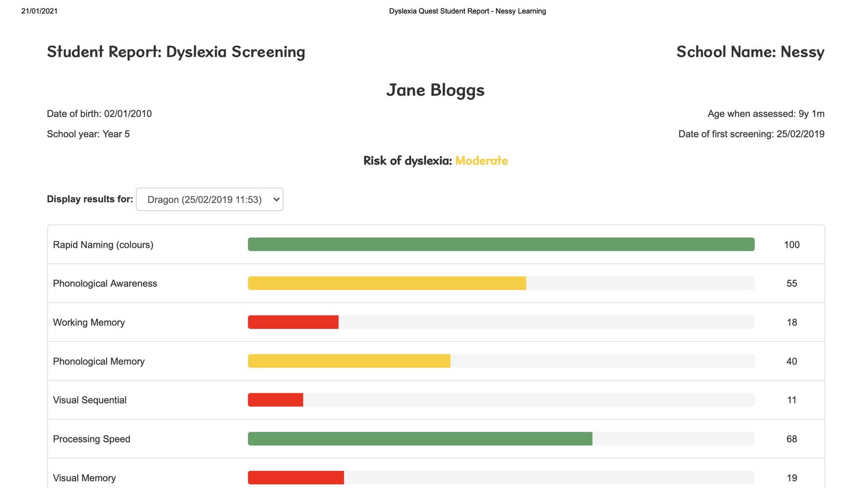Select the Rapid Naming (colours) row label
Image resolution: width=868 pixels, height=488 pixels.
[x=103, y=245]
